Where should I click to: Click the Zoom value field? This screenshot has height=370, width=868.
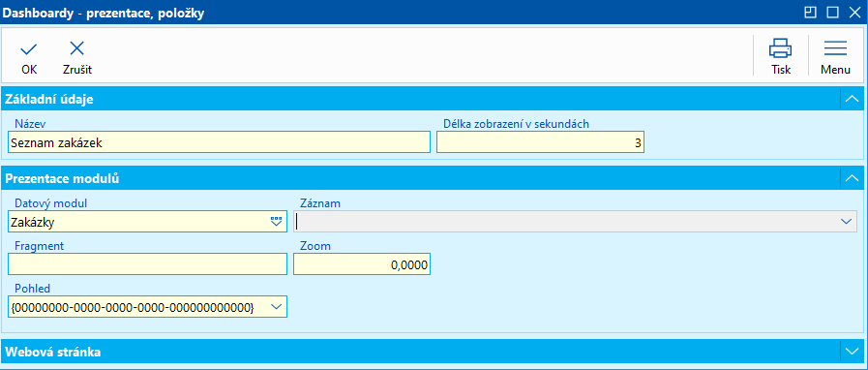click(362, 263)
